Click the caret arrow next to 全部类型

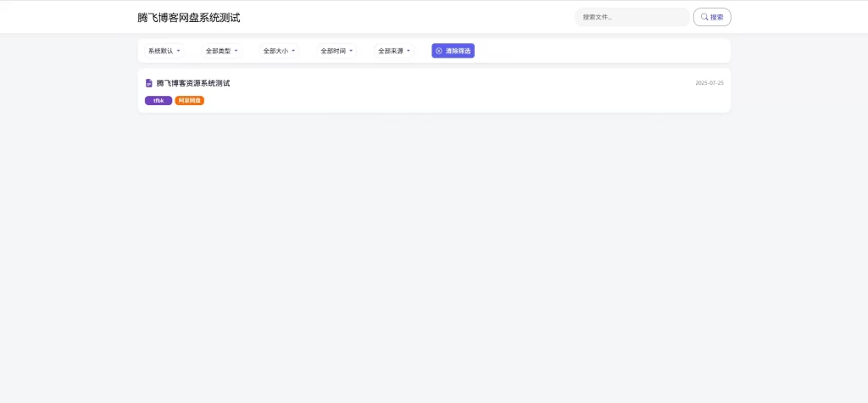pyautogui.click(x=236, y=51)
